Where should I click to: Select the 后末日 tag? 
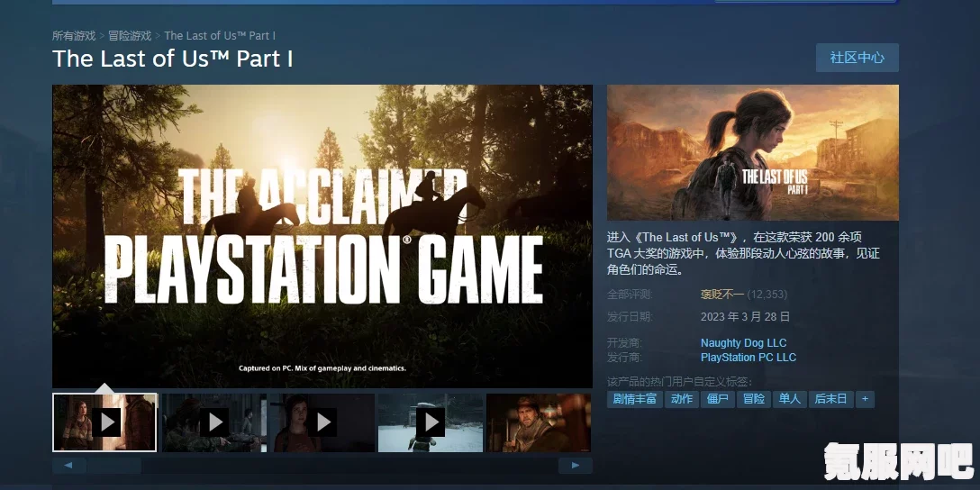(x=830, y=399)
